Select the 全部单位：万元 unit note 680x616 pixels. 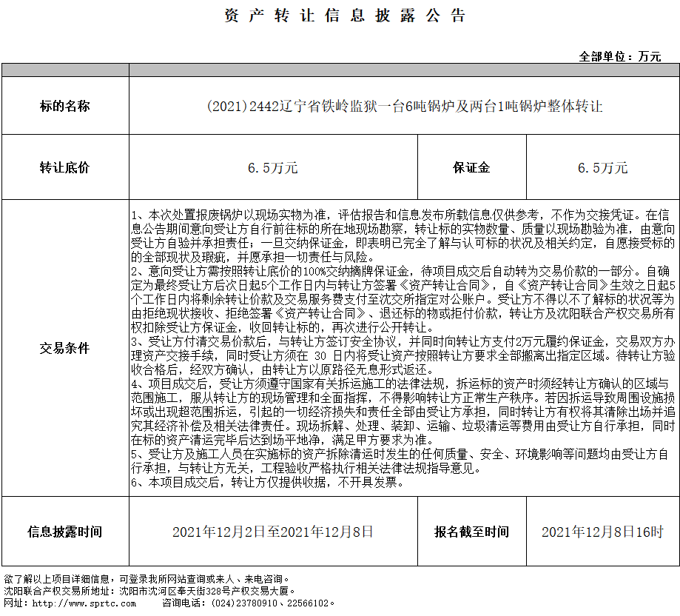click(x=620, y=56)
